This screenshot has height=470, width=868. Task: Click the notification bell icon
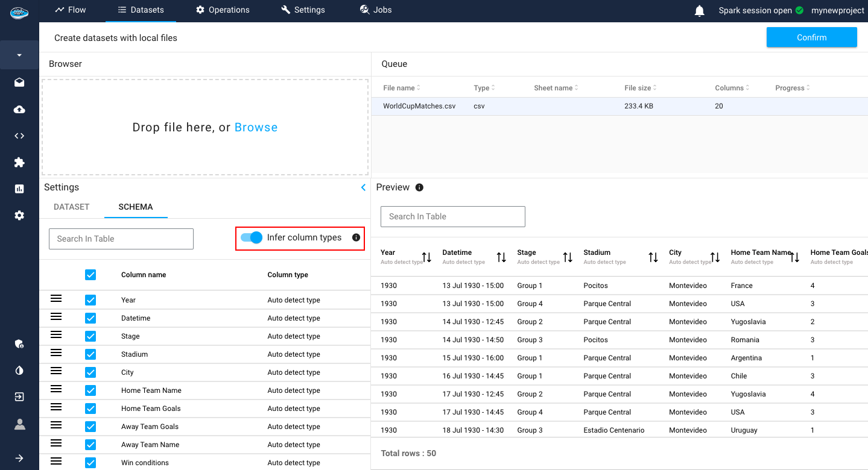700,11
